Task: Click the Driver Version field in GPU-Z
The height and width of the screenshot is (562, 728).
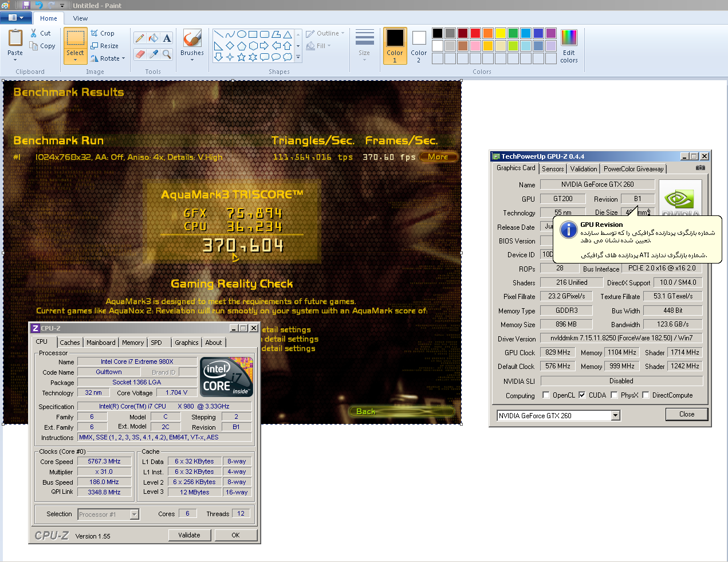Action: tap(621, 338)
